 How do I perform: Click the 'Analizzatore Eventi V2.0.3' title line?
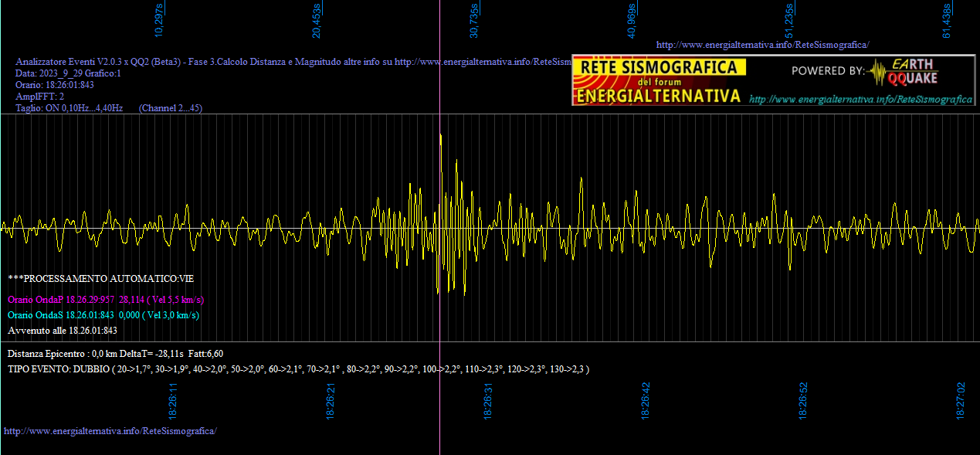click(x=293, y=62)
